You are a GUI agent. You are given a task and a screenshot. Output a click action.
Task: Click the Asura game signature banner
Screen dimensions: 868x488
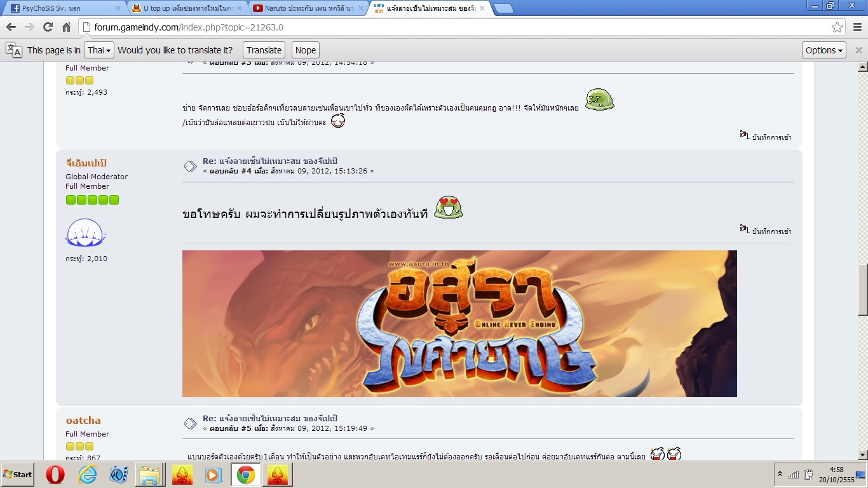[x=459, y=323]
